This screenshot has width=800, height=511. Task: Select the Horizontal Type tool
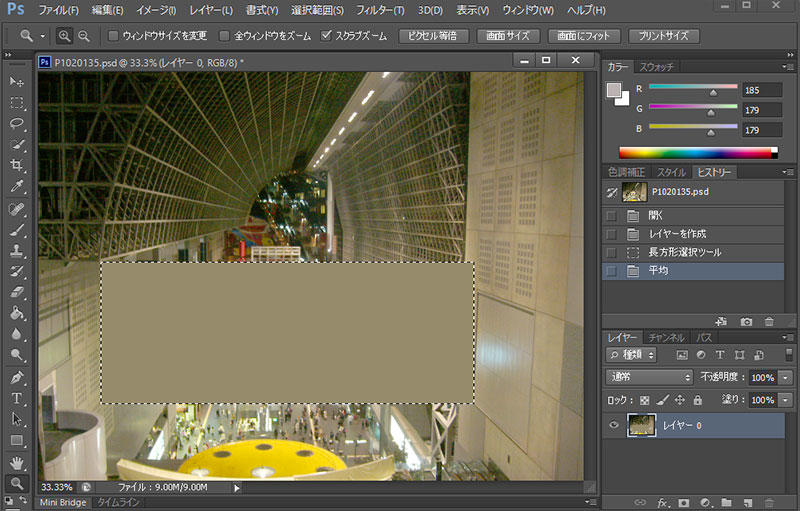pyautogui.click(x=17, y=398)
